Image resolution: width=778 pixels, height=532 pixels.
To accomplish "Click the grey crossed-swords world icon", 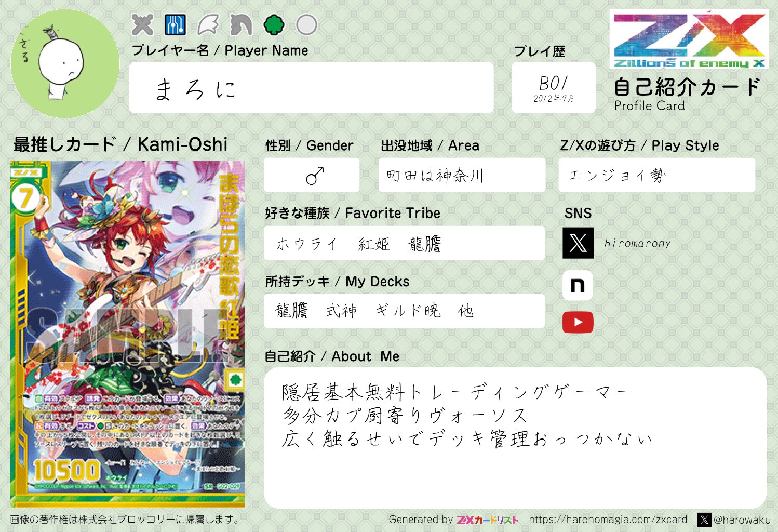I will click(142, 24).
